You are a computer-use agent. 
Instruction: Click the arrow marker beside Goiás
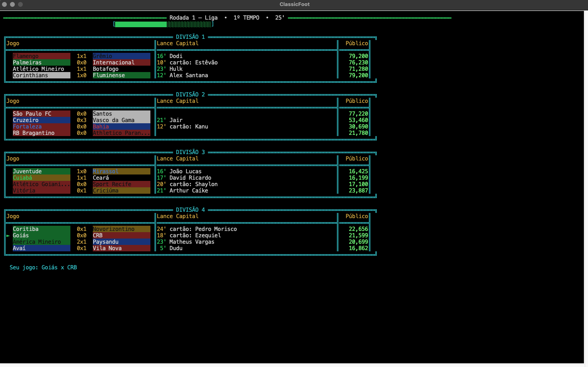click(8, 236)
